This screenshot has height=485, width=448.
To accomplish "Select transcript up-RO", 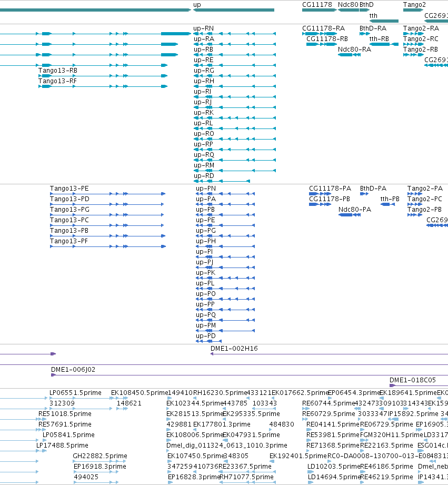I will click(x=235, y=139).
